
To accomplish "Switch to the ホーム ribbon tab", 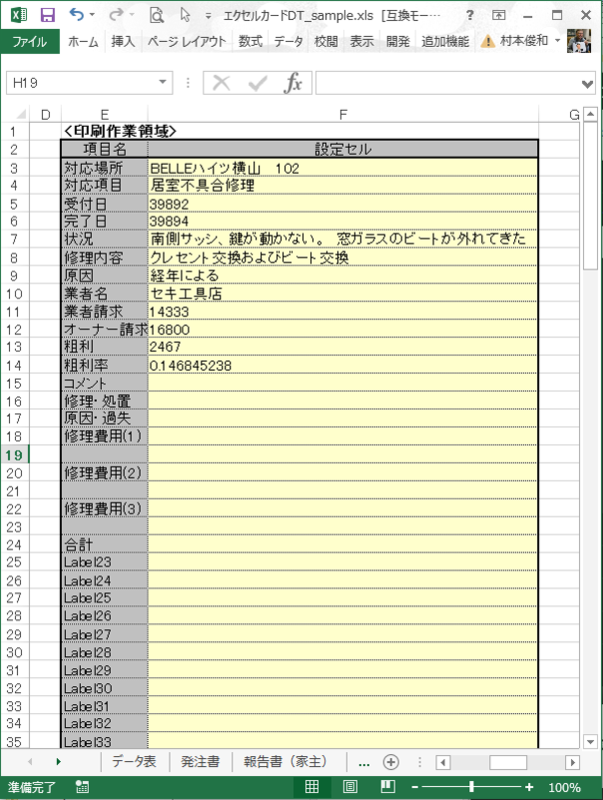I will (83, 41).
